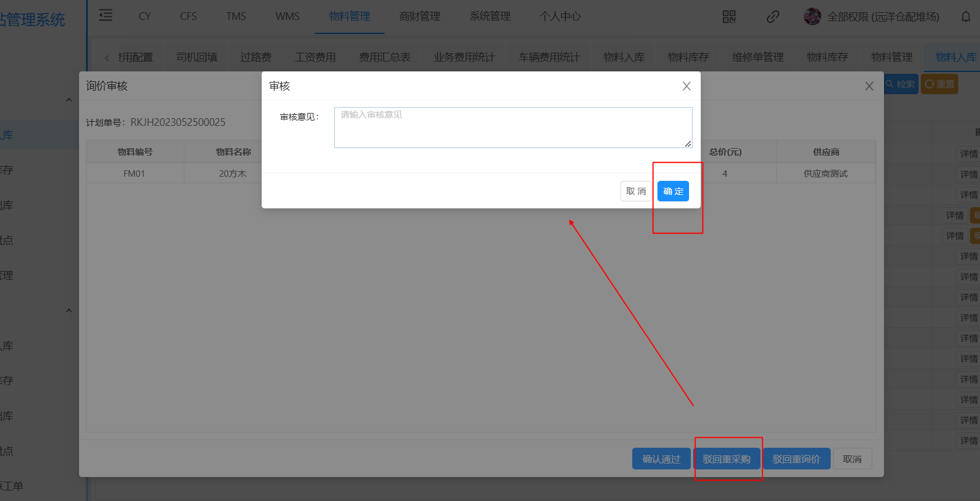
Task: Click the 驳回重询价 button
Action: (796, 459)
